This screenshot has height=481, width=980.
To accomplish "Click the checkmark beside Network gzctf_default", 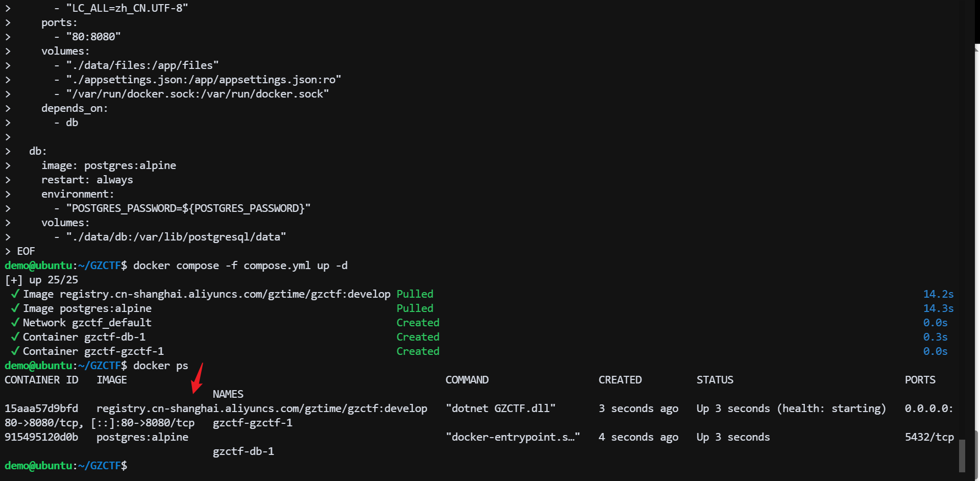I will coord(15,323).
